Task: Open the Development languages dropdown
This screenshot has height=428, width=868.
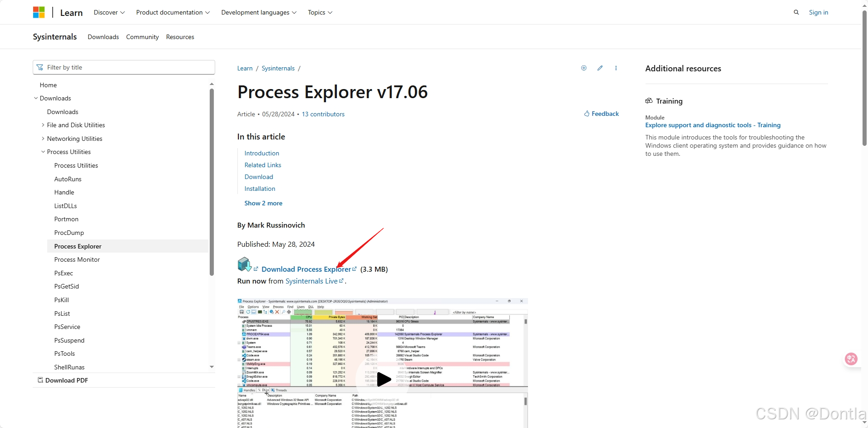Action: (259, 12)
